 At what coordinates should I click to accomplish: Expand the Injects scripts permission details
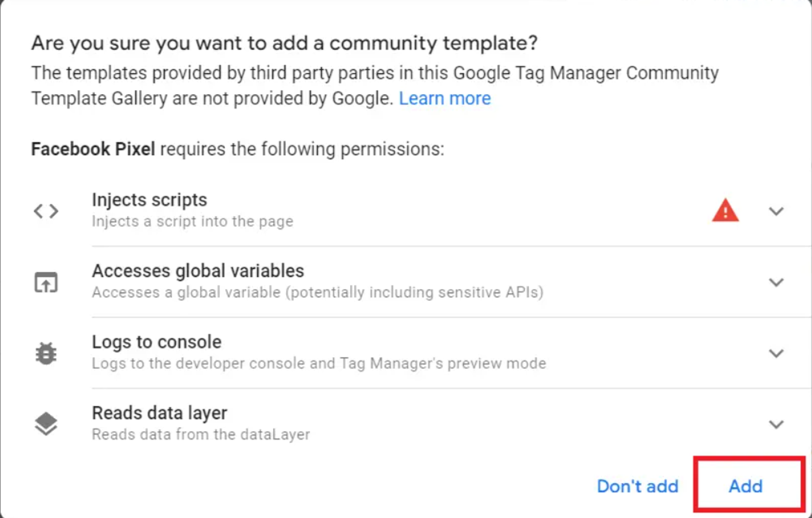[x=776, y=211]
